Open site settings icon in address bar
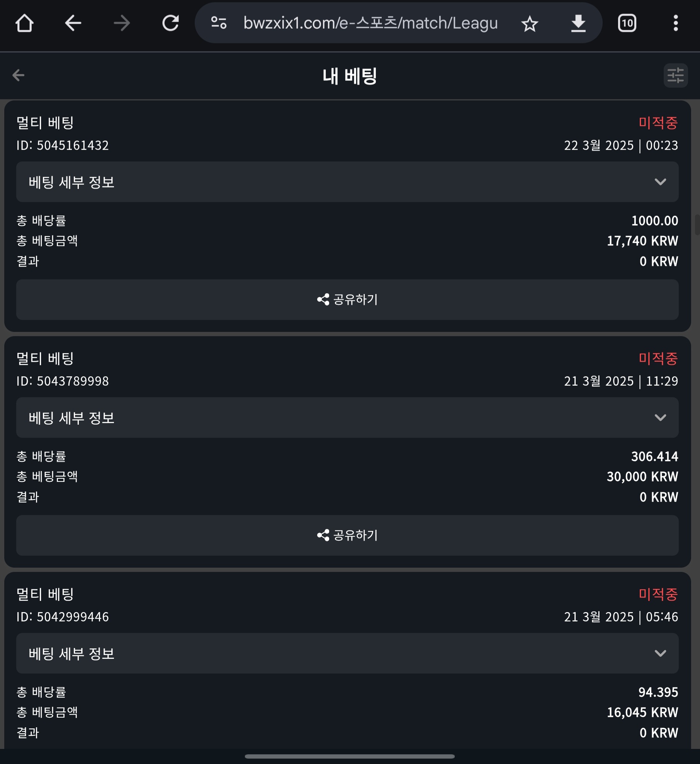Screen dimensions: 700x764 point(219,23)
